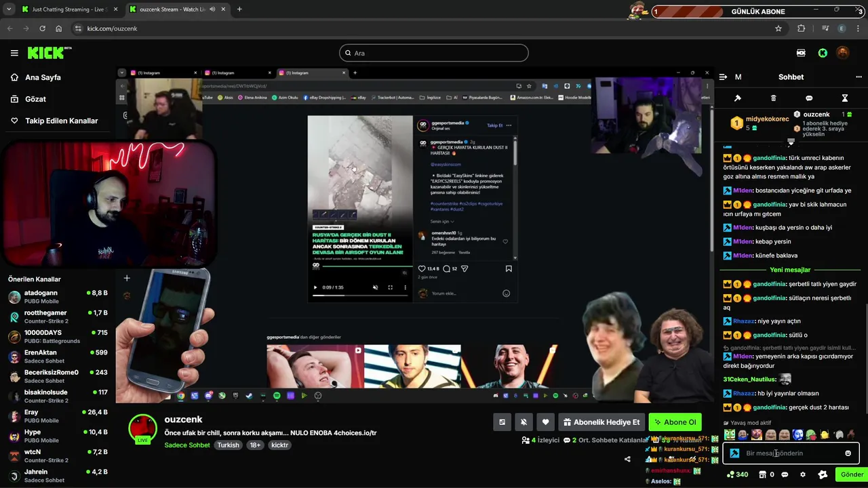Image resolution: width=868 pixels, height=488 pixels.
Task: Click the Yeni mesajlar divider link
Action: [x=790, y=270]
